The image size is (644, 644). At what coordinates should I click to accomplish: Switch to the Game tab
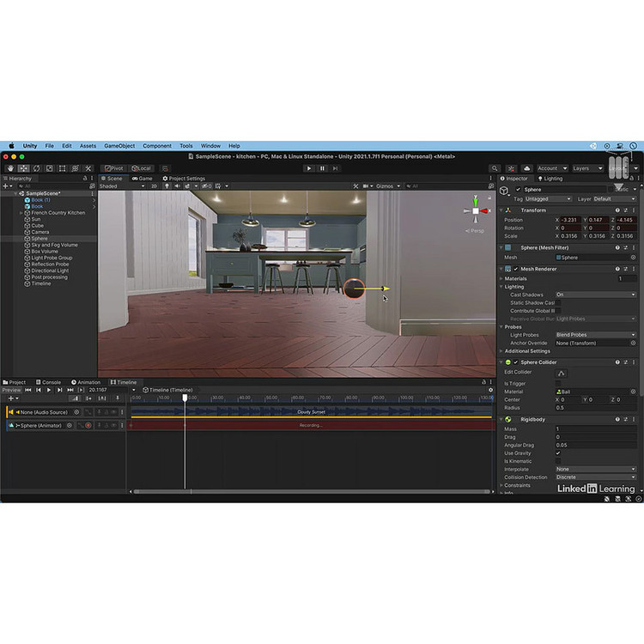click(x=143, y=179)
